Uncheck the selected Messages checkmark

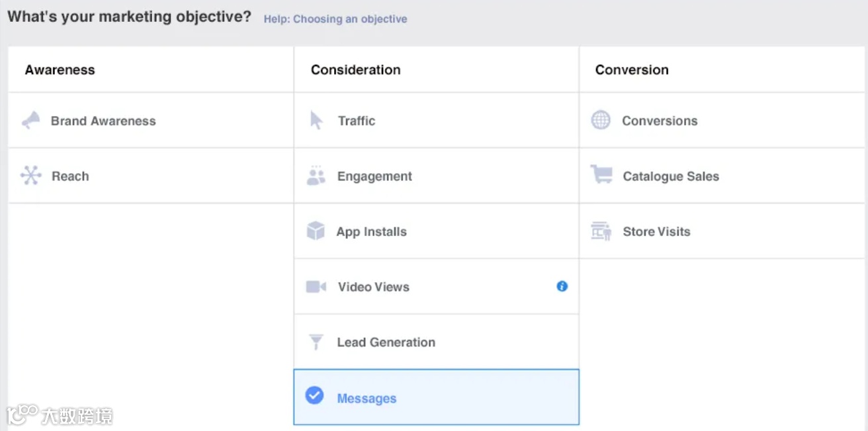314,395
